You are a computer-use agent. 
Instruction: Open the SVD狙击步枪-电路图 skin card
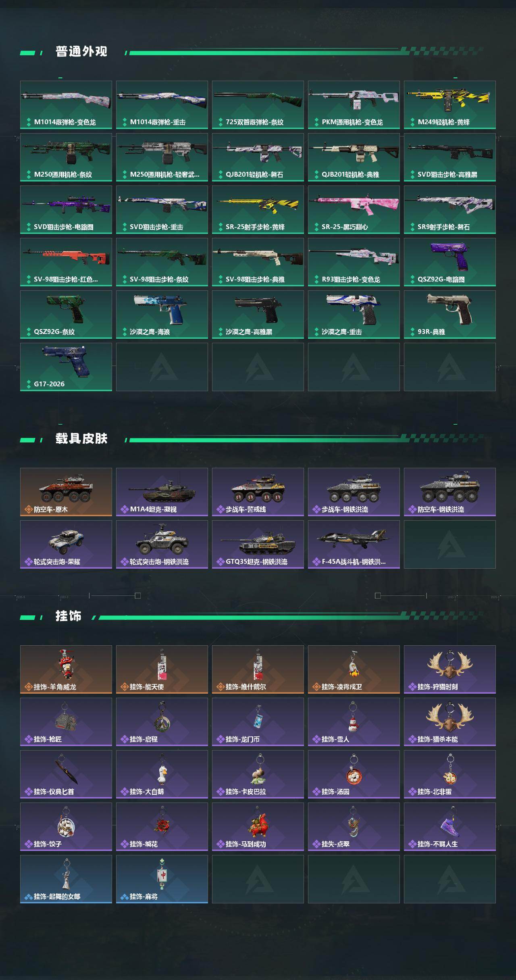tap(66, 210)
